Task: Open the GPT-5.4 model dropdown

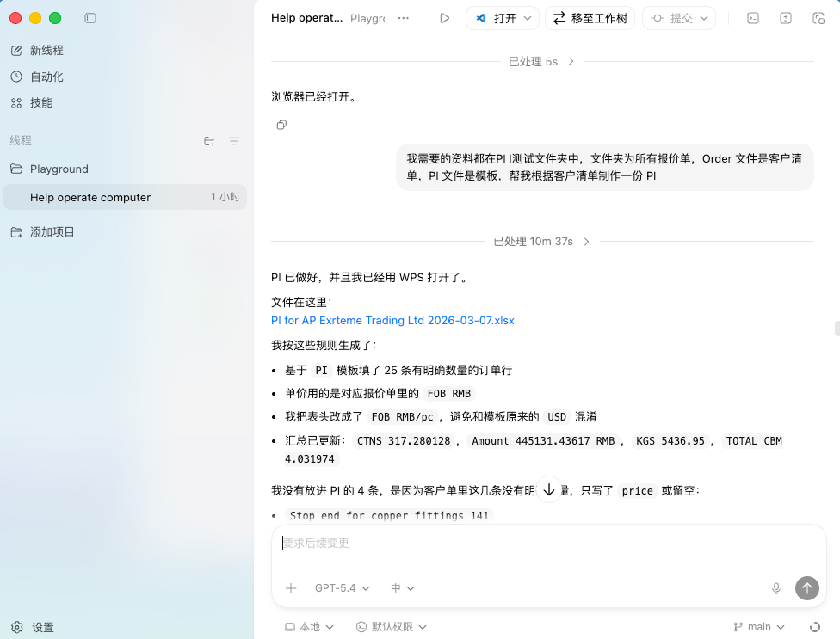Action: (342, 588)
